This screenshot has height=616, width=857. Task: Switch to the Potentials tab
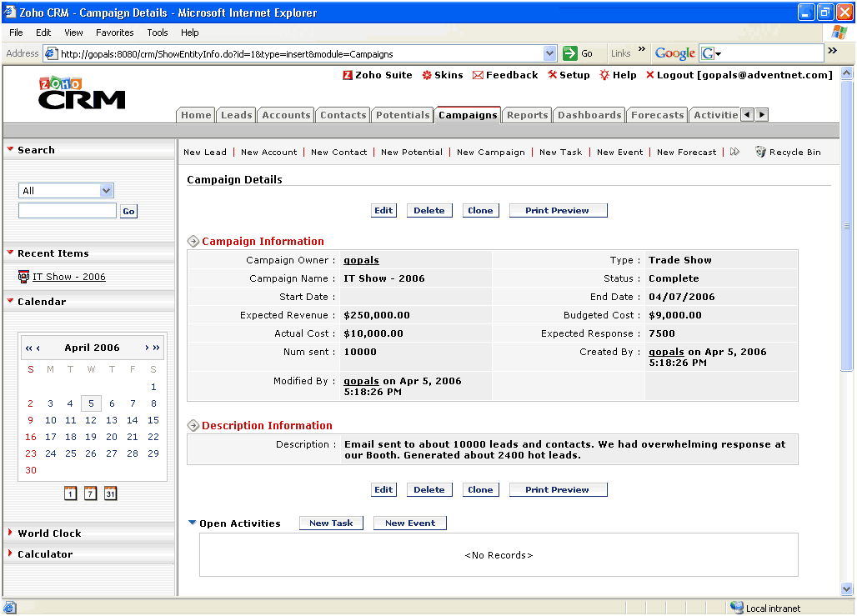[x=403, y=115]
